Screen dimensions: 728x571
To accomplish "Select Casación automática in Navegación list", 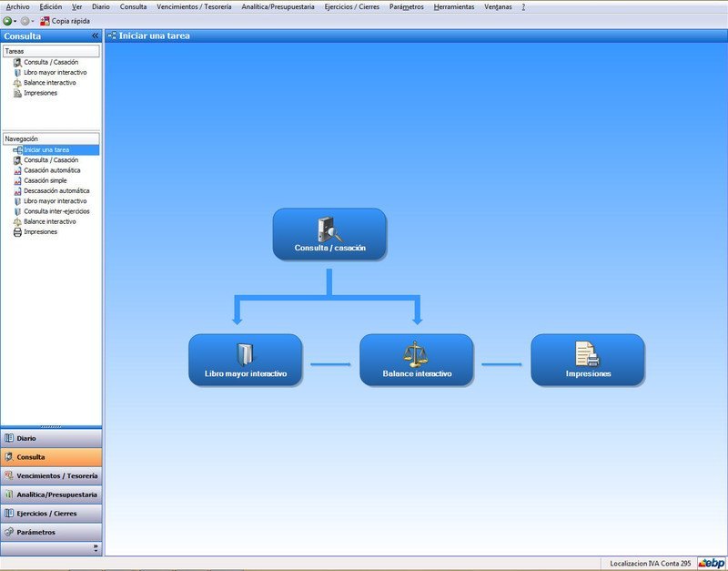I will (x=52, y=170).
